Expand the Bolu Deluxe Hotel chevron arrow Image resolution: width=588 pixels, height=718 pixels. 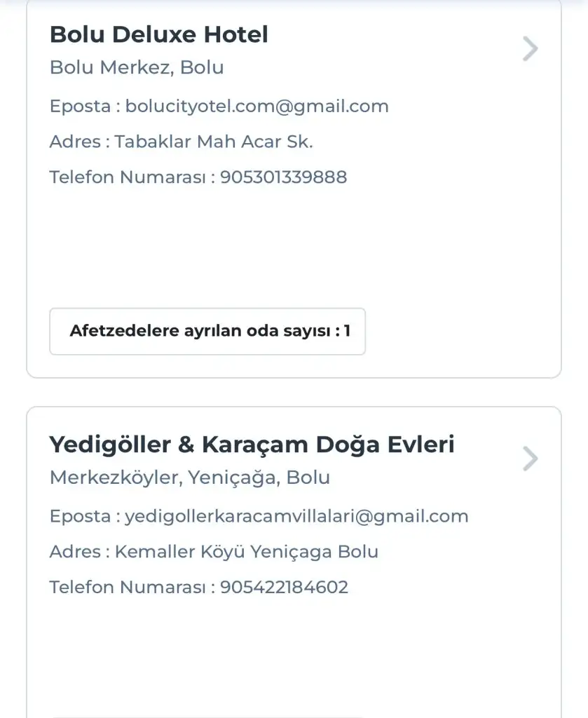pyautogui.click(x=531, y=49)
